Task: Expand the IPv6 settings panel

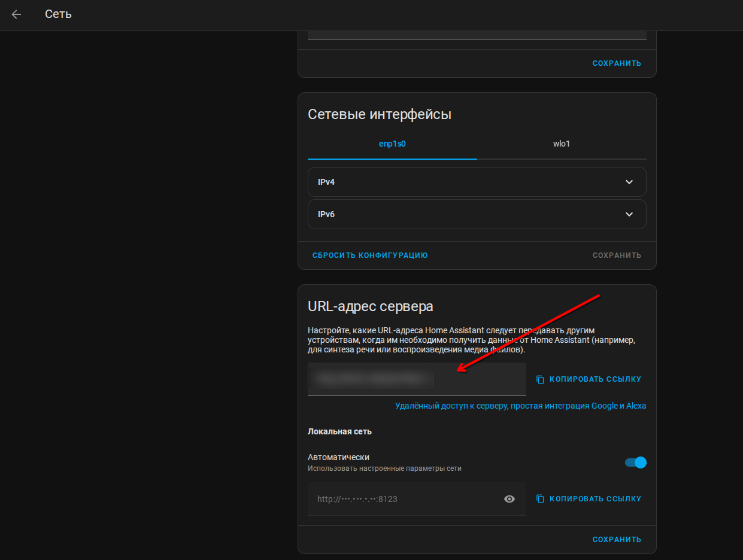Action: pyautogui.click(x=477, y=214)
